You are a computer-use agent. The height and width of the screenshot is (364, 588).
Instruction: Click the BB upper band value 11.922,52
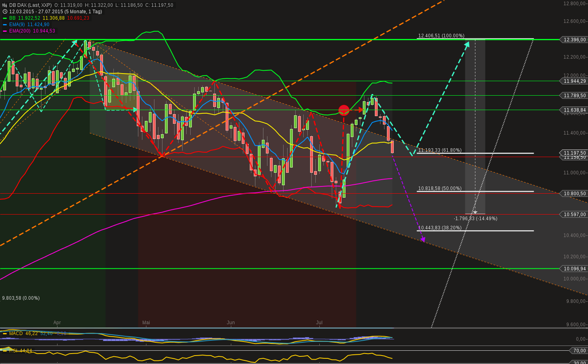tap(29, 18)
